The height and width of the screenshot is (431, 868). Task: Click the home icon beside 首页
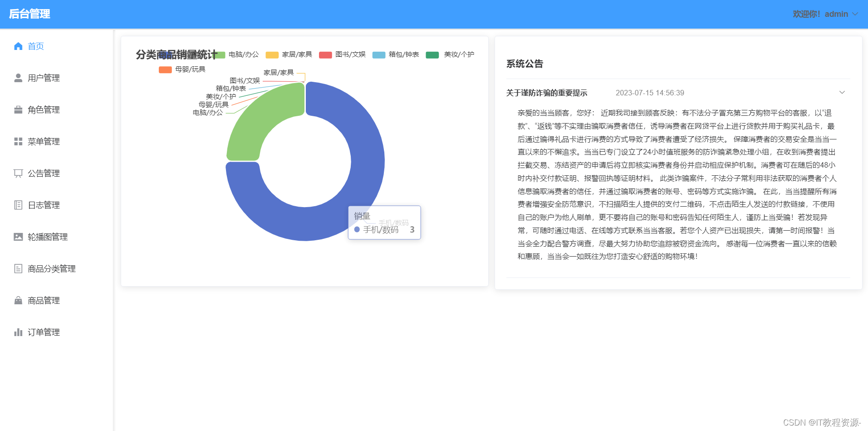[x=18, y=46]
